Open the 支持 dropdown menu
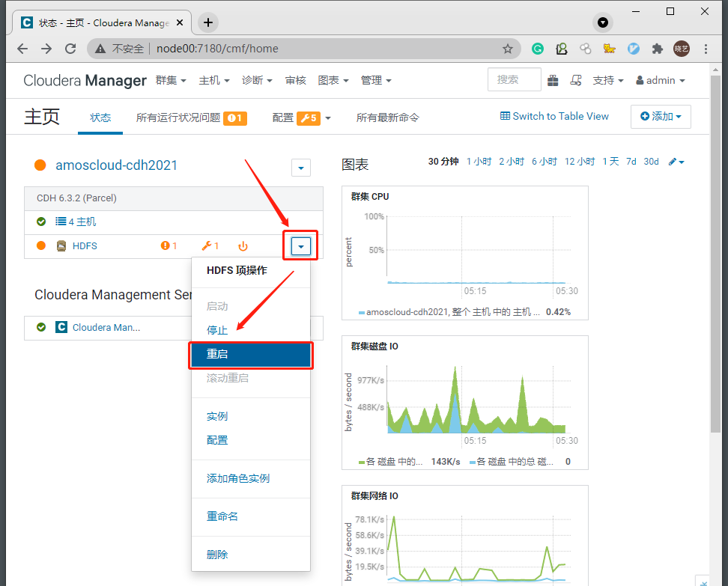The width and height of the screenshot is (728, 586). [607, 81]
